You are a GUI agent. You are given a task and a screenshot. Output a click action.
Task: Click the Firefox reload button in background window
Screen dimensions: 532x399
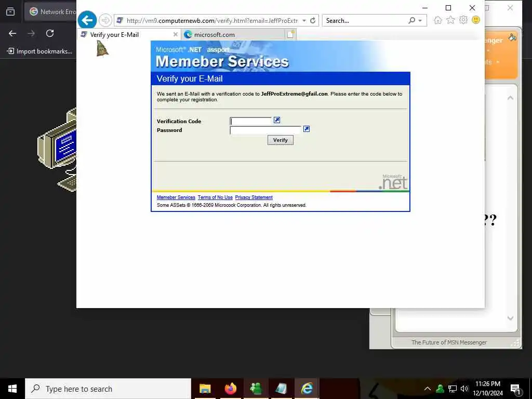pos(50,33)
